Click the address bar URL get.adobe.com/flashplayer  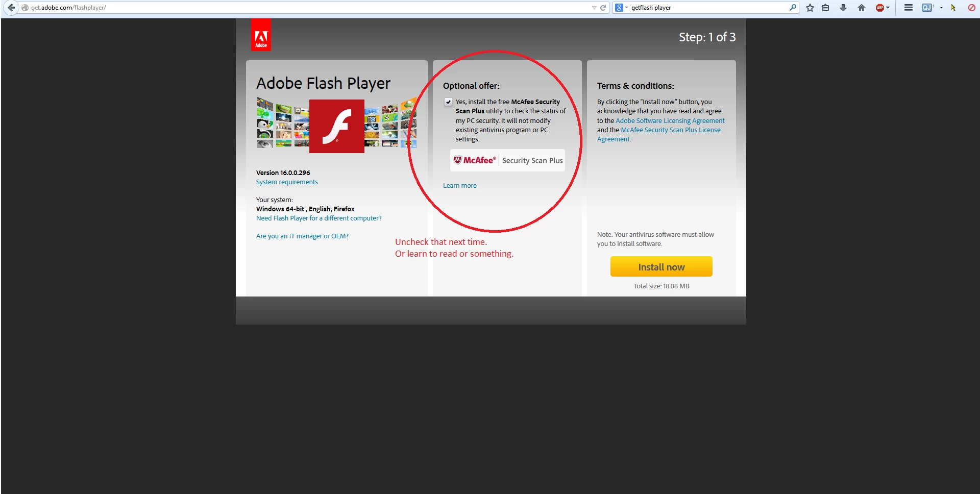pos(68,8)
